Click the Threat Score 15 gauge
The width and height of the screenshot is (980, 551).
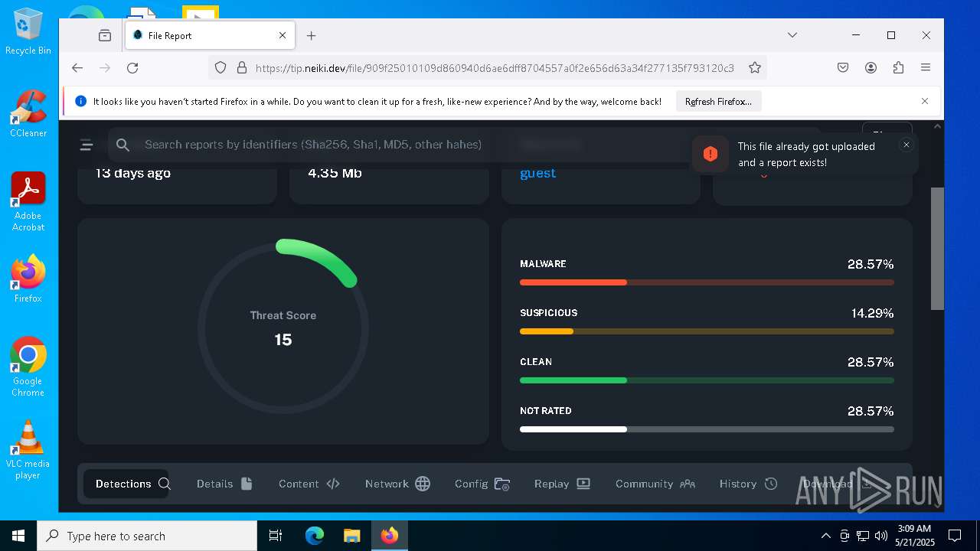[x=283, y=328]
